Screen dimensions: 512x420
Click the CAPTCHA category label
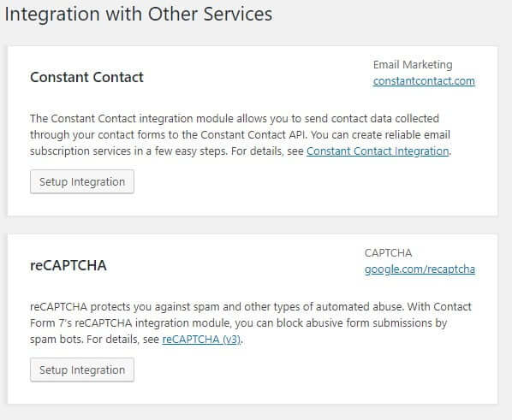(388, 253)
